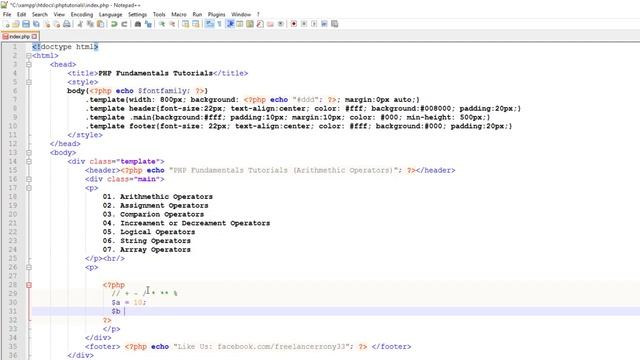Undo the last edit via the green arrow
This screenshot has height=360, width=640.
pyautogui.click(x=114, y=24)
